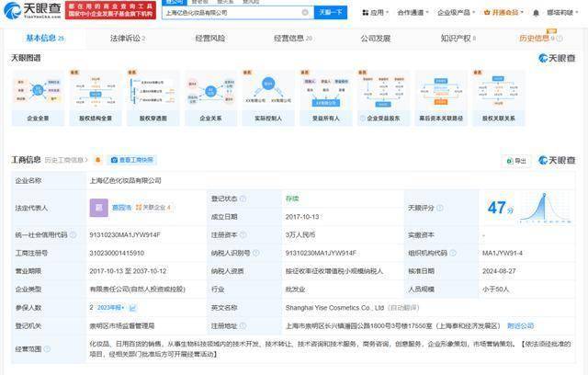This screenshot has height=375, width=588.
Task: Open the 开通会员 dropdown
Action: [x=503, y=13]
